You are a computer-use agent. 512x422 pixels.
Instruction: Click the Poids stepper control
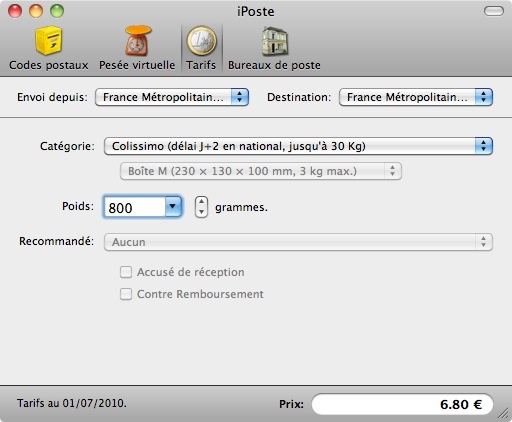pyautogui.click(x=201, y=207)
